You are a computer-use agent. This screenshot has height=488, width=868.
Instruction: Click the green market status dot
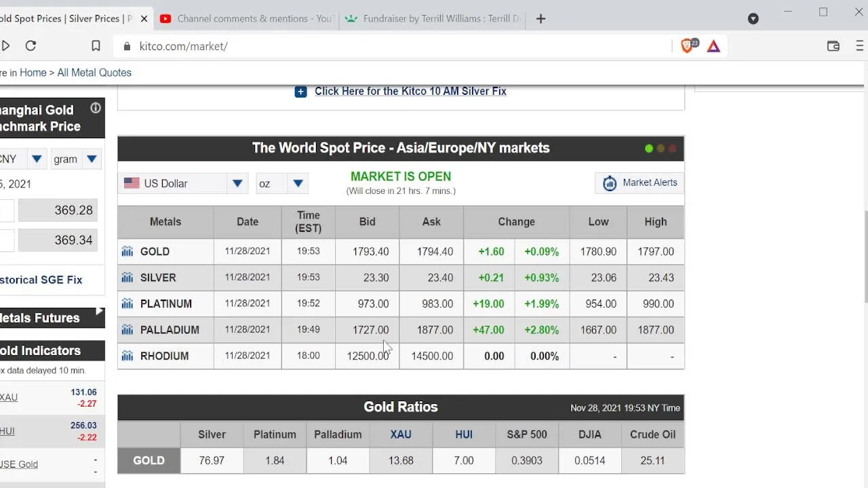[x=649, y=148]
